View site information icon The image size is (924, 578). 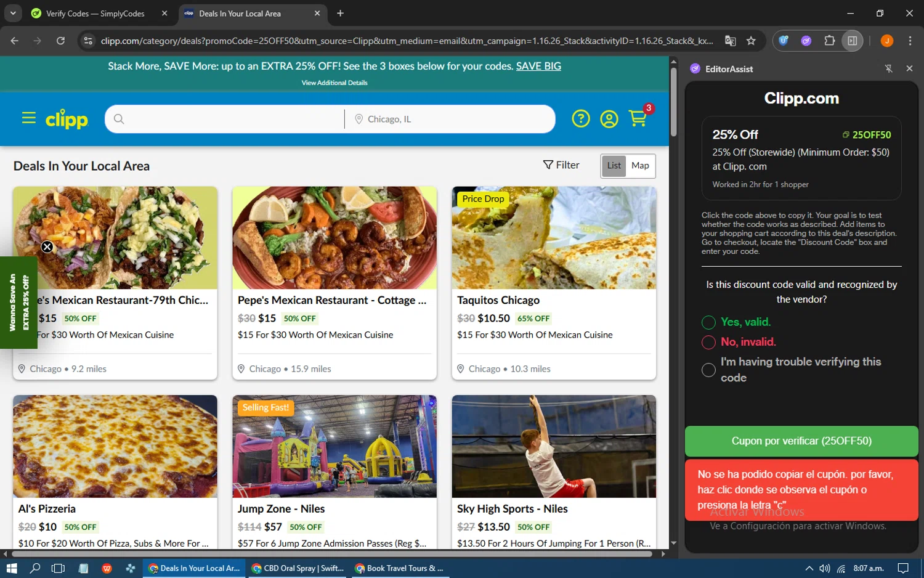coord(88,41)
